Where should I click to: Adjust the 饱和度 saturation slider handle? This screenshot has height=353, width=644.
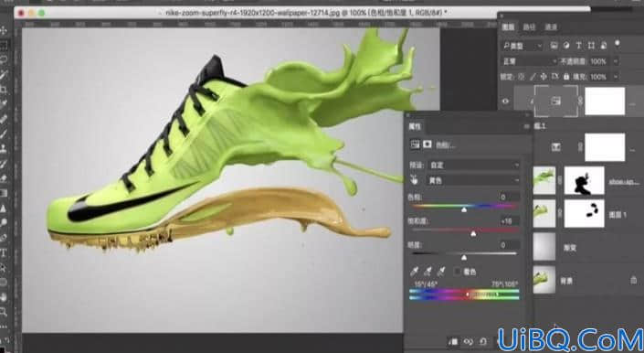coord(473,233)
